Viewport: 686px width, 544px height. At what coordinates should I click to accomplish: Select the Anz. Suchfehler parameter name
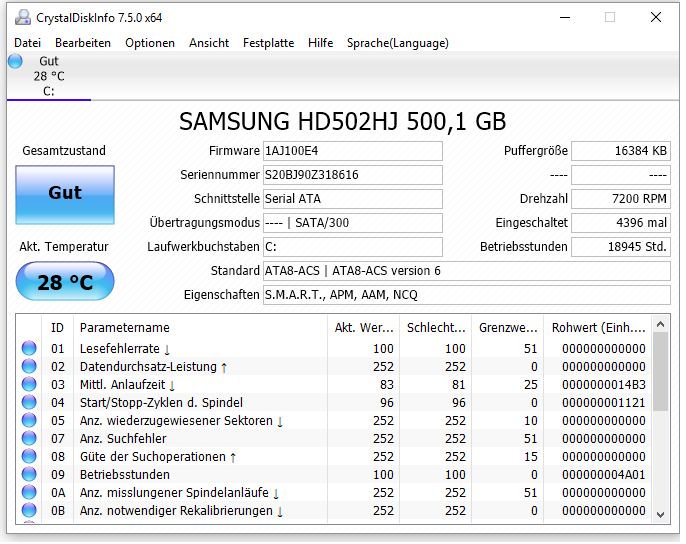[123, 439]
